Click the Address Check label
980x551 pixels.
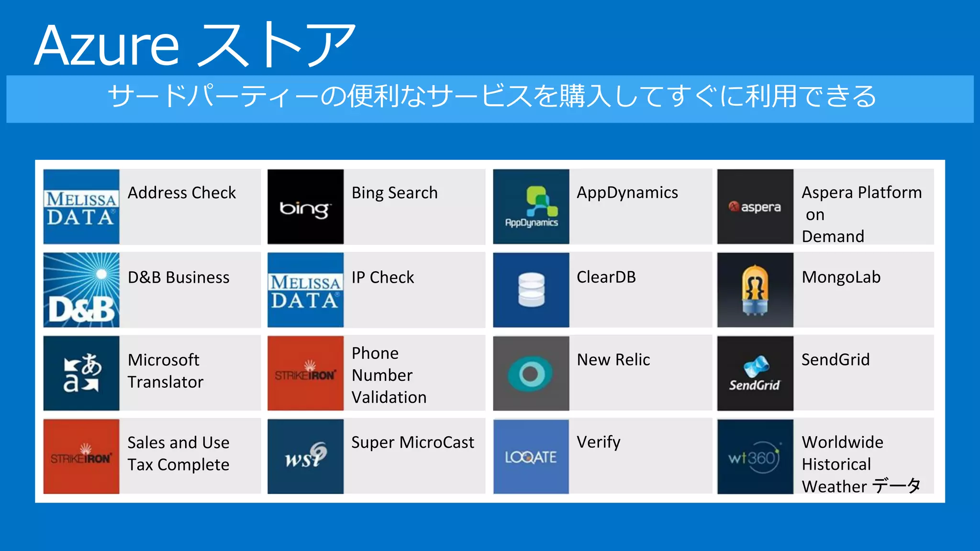pyautogui.click(x=182, y=193)
